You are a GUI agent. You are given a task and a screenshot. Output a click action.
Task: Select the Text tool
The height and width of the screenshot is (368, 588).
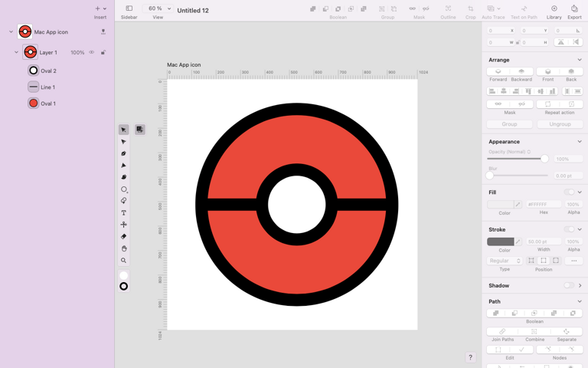[123, 212]
